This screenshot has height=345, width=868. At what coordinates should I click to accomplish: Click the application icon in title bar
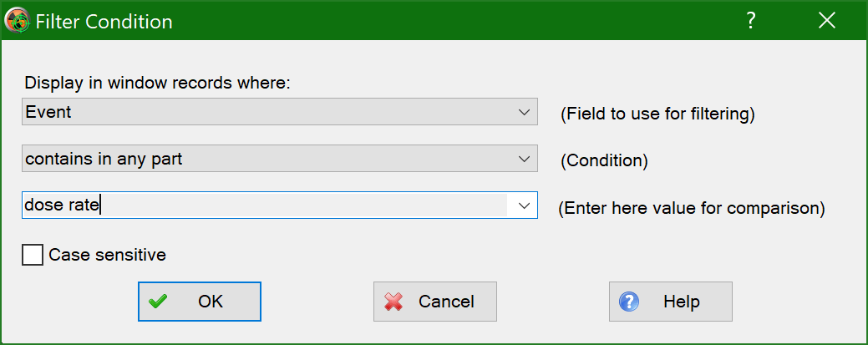pos(18,21)
